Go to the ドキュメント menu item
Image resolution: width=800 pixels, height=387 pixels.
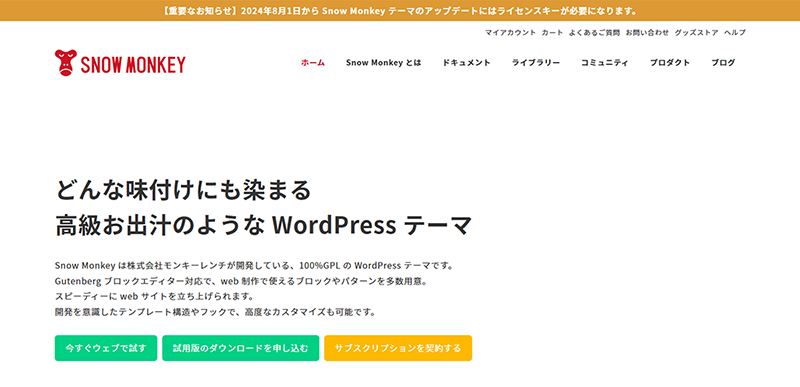click(x=466, y=63)
